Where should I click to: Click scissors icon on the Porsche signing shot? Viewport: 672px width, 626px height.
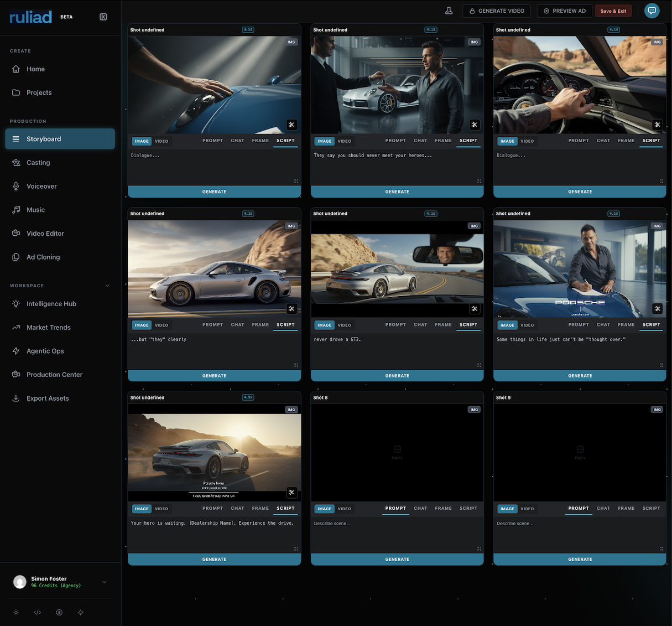657,308
